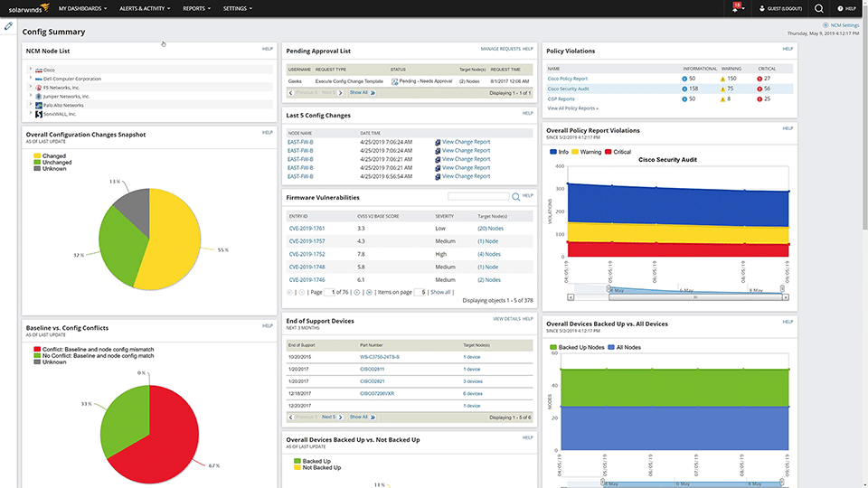Viewport: 868px width, 488px height.
Task: Click the search magnifier in top bar
Action: tap(819, 8)
